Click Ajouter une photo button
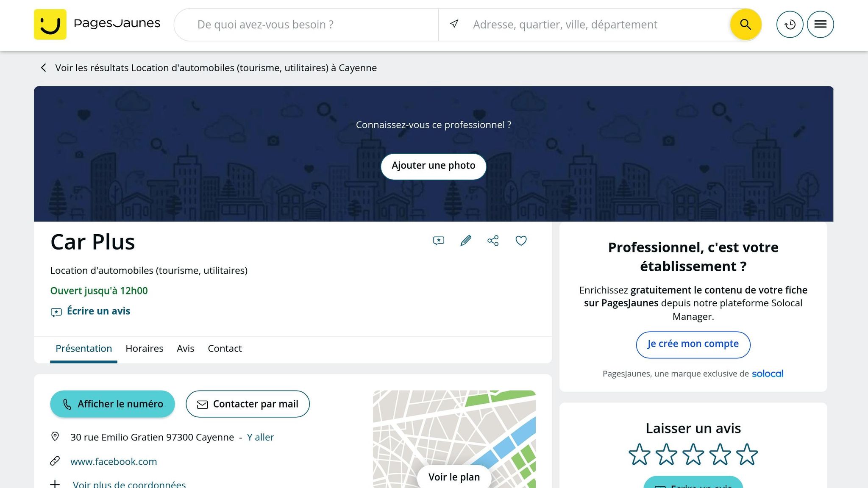868x488 pixels. click(433, 166)
